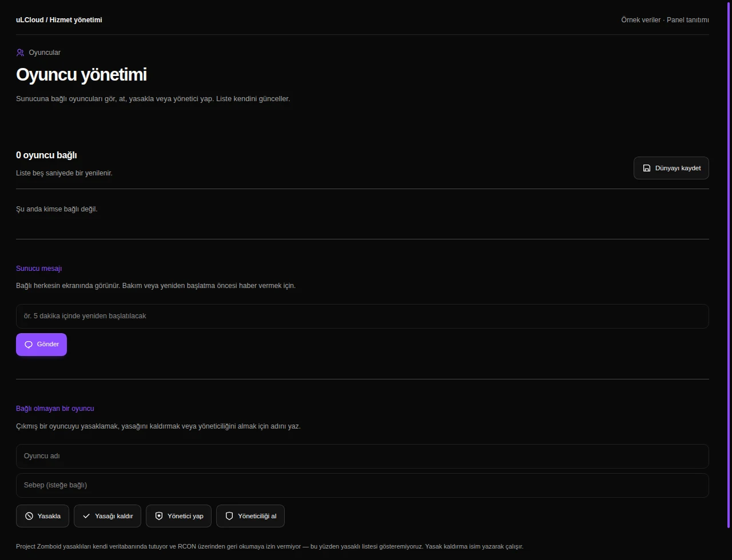Ban the player using Yasakla
Image resolution: width=732 pixels, height=560 pixels.
pyautogui.click(x=42, y=516)
